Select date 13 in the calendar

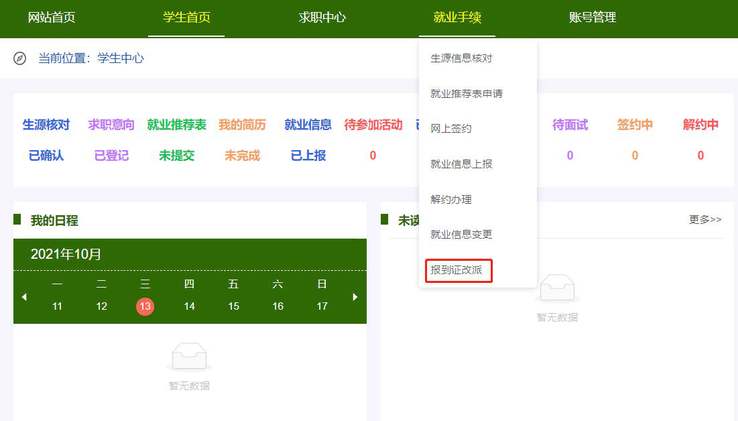(x=145, y=306)
